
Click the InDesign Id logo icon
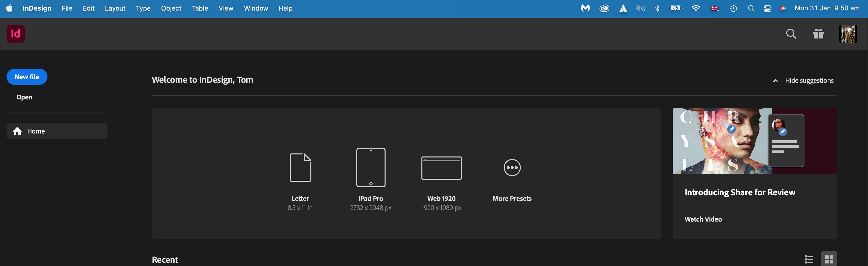[15, 34]
